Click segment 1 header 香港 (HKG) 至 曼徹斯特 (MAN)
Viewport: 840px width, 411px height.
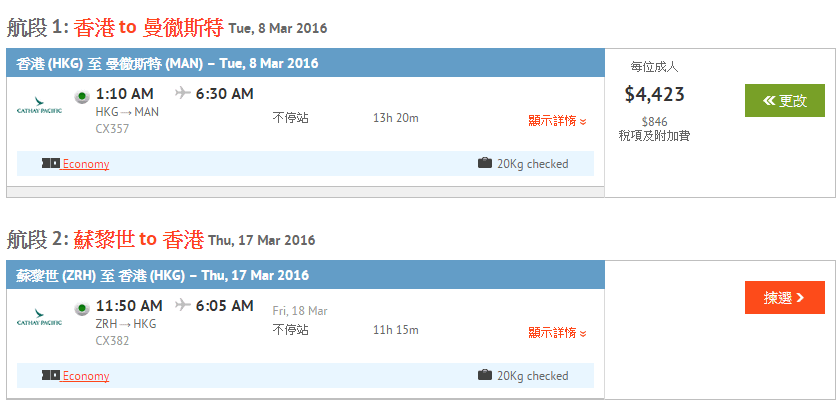pos(168,63)
